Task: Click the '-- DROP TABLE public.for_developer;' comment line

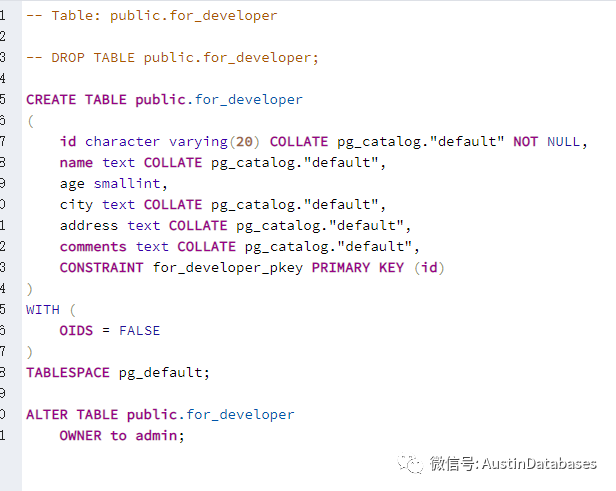Action: coord(172,58)
